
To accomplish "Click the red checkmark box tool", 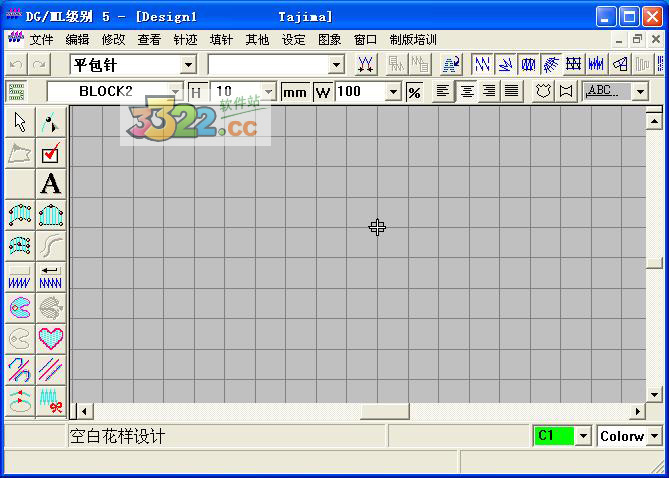I will (51, 153).
